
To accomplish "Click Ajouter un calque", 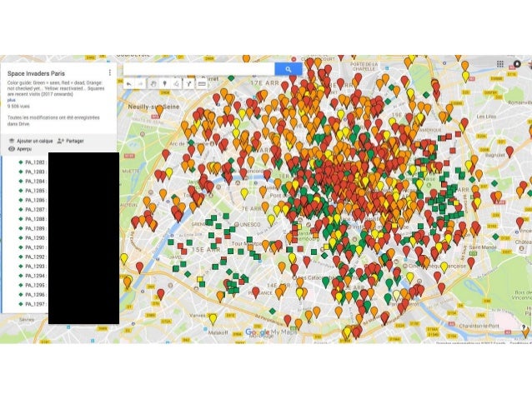I will click(x=31, y=141).
